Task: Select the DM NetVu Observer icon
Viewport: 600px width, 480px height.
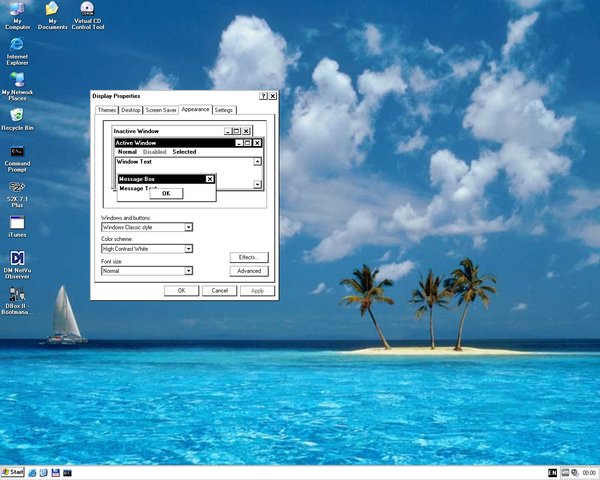Action: point(17,265)
